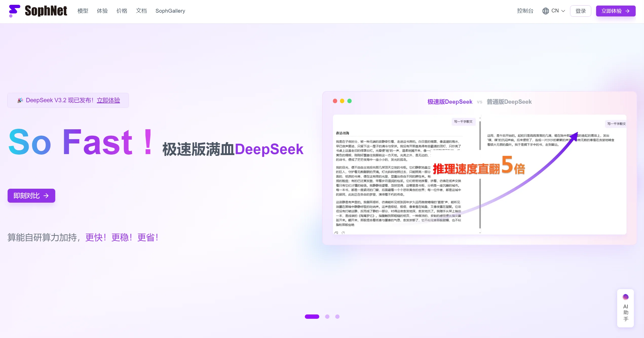The width and height of the screenshot is (644, 338).
Task: Switch to the third carousel slide dot
Action: tap(337, 316)
